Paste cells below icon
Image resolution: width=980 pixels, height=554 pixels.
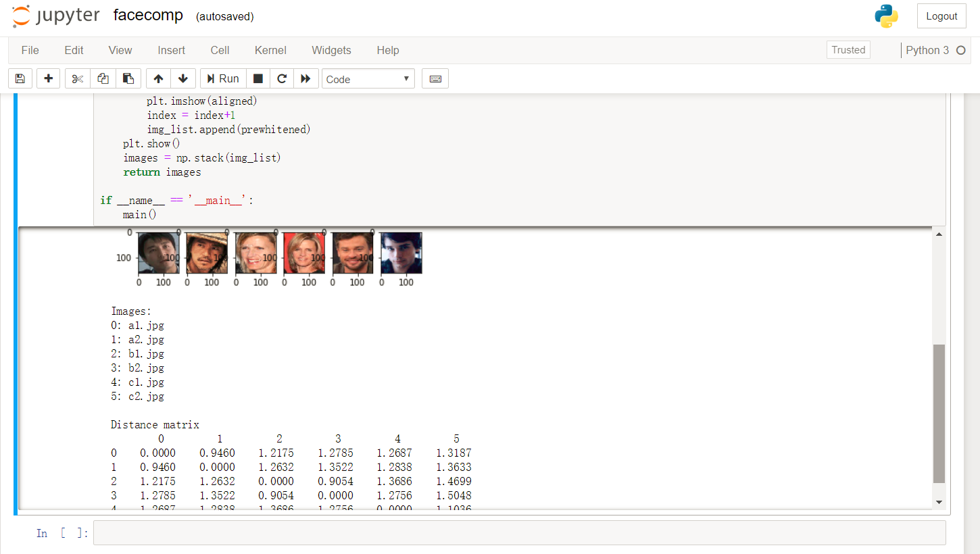pos(128,79)
